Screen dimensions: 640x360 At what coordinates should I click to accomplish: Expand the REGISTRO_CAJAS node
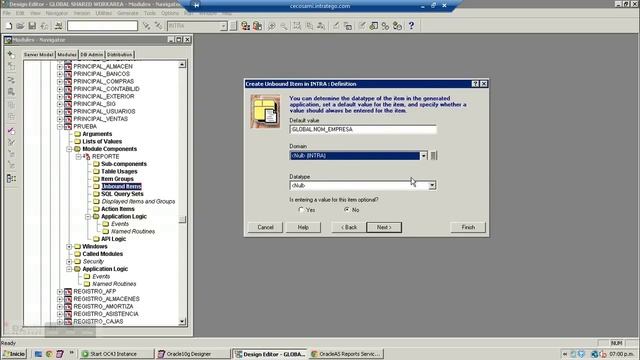tap(60, 322)
